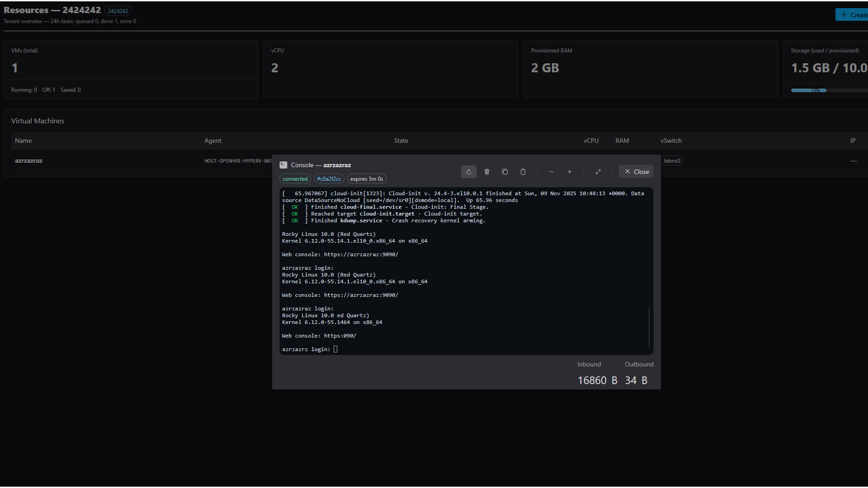
Task: Toggle the expires 5m 0s badge
Action: point(366,178)
